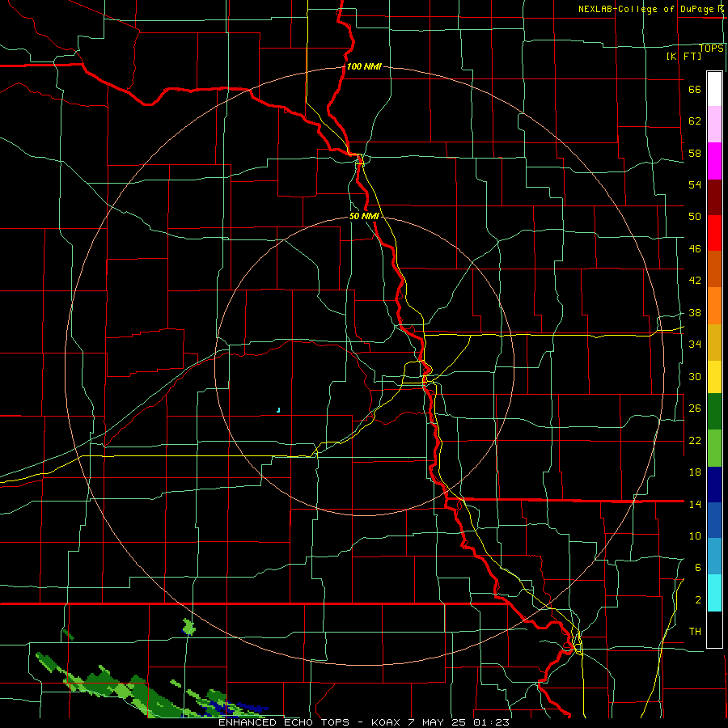Click the black threshold swatch beside TH

714,629
